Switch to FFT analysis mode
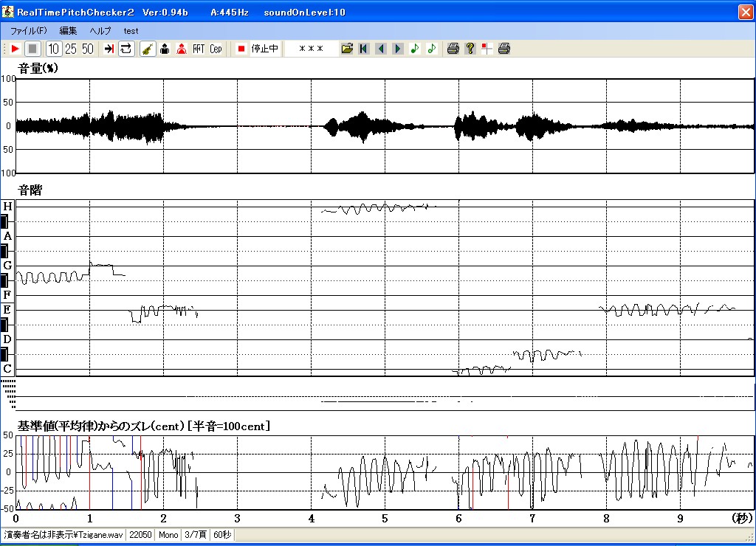Image resolution: width=756 pixels, height=546 pixels. point(199,49)
